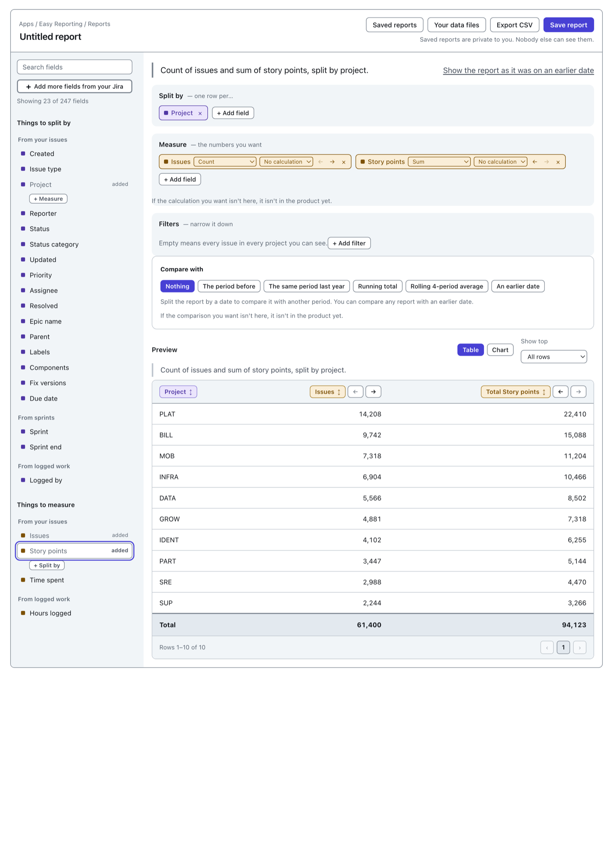Click + Split by under Story points

point(47,566)
